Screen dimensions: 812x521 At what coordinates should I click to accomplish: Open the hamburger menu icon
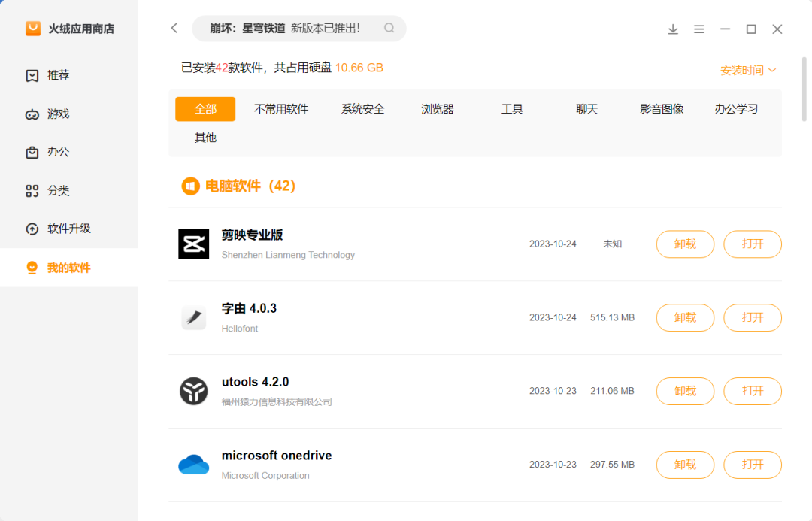tap(699, 29)
